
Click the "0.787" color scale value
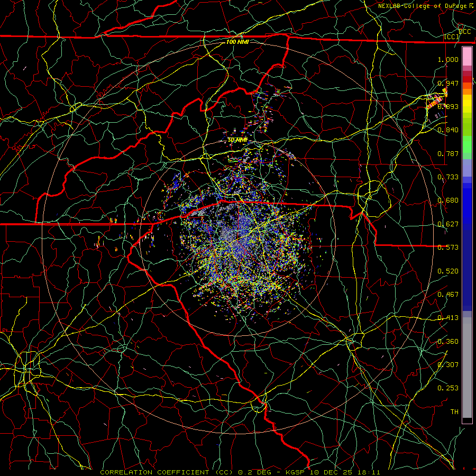coord(448,153)
